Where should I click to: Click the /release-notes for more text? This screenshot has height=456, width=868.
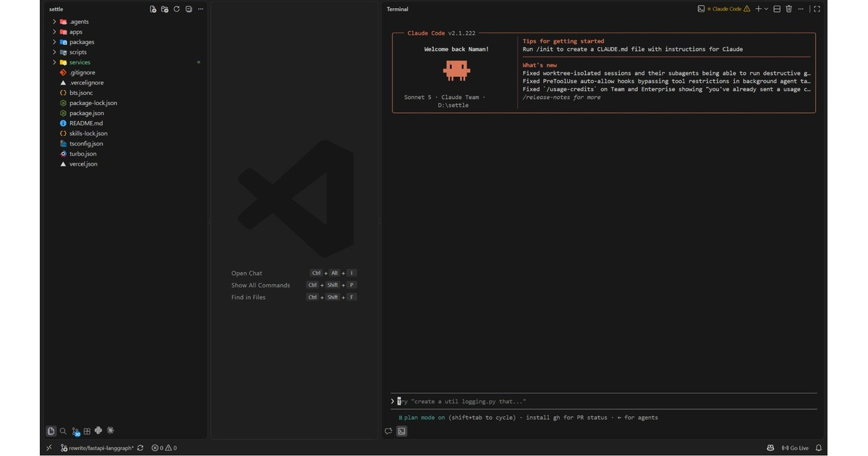561,97
